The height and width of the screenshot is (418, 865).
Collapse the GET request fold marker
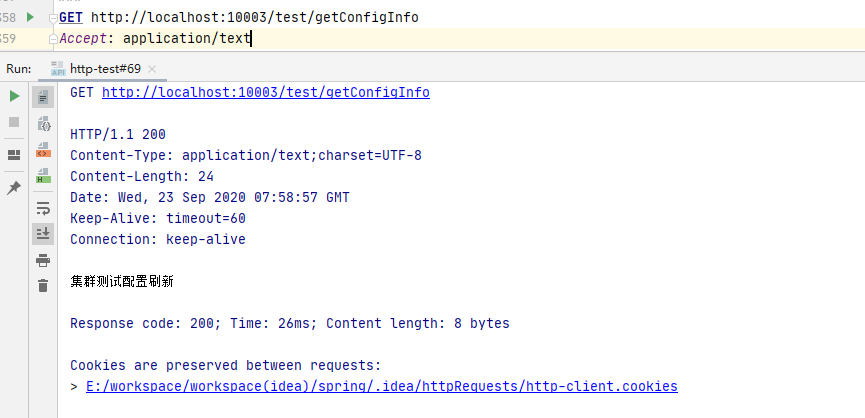[51, 17]
